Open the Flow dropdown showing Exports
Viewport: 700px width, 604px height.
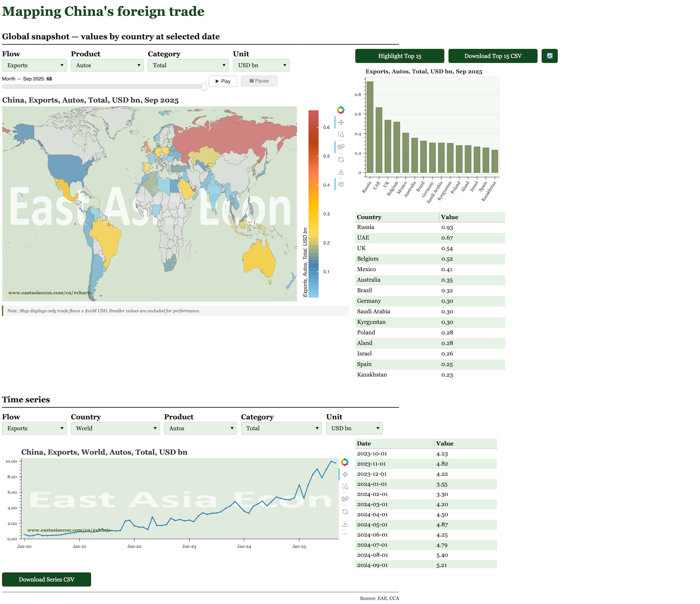34,65
